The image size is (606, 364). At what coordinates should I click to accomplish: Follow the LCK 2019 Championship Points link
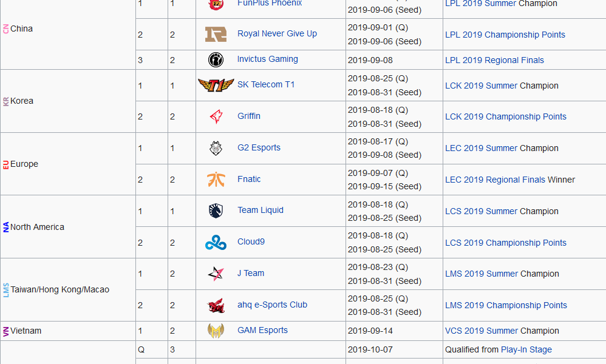[x=505, y=116]
